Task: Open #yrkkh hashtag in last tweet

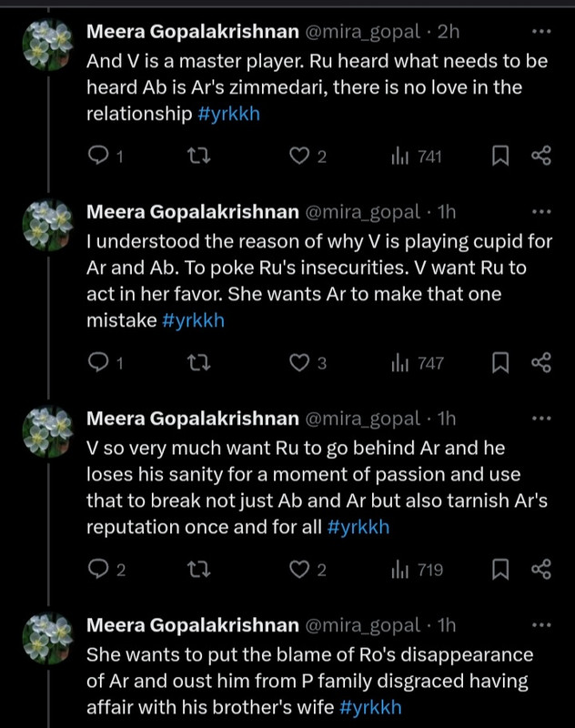Action: [x=368, y=708]
